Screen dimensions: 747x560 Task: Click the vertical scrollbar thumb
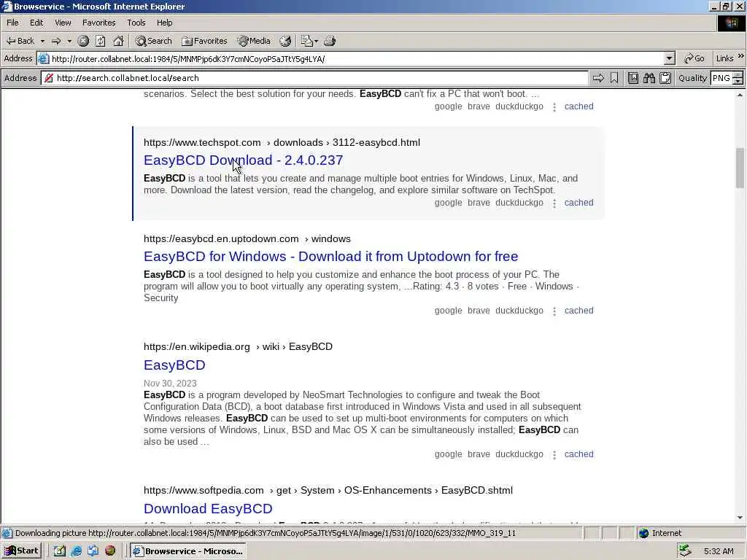click(x=740, y=168)
